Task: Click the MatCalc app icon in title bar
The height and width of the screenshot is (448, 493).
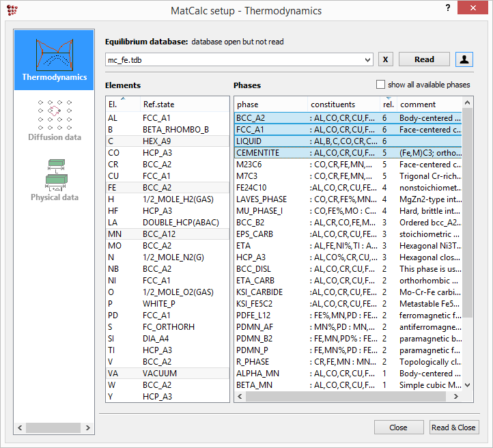Action: pyautogui.click(x=12, y=10)
